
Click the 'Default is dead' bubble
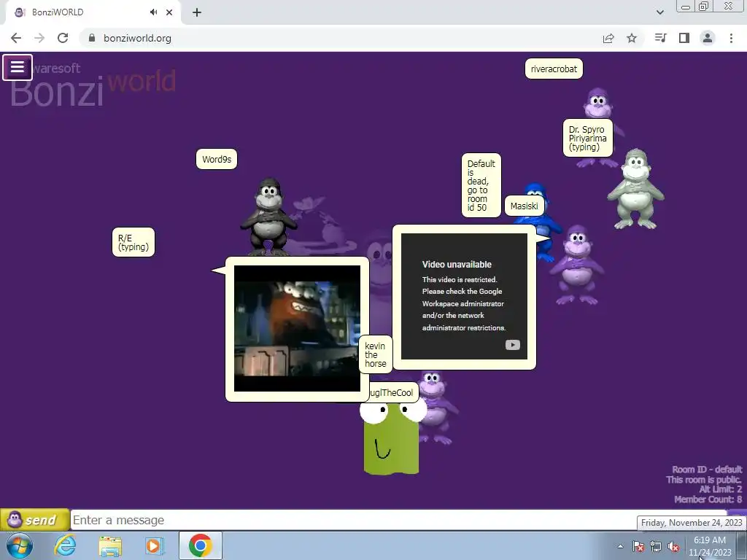(481, 185)
